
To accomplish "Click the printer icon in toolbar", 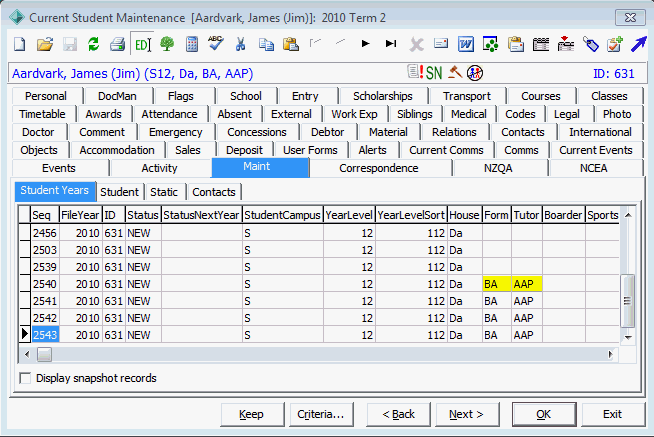I will coord(118,44).
